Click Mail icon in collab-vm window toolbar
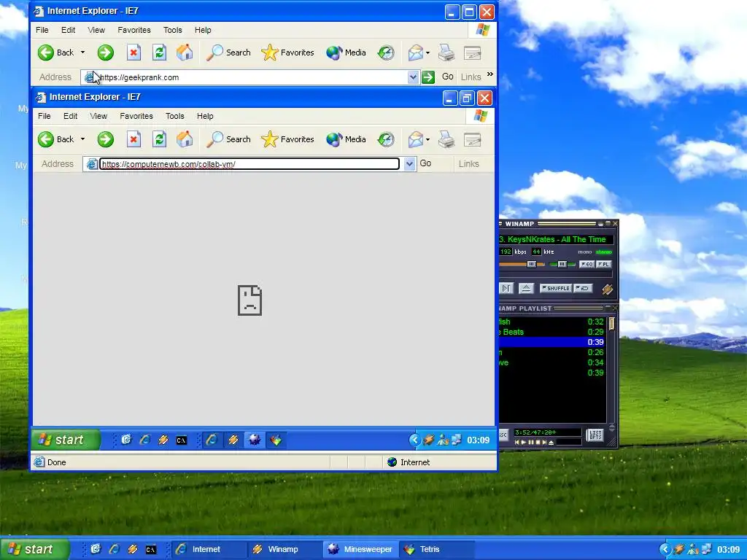Viewport: 747px width, 560px height. [x=415, y=139]
